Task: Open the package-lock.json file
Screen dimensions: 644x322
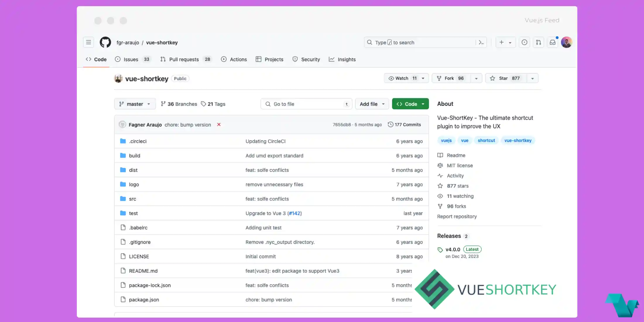Action: tap(150, 285)
